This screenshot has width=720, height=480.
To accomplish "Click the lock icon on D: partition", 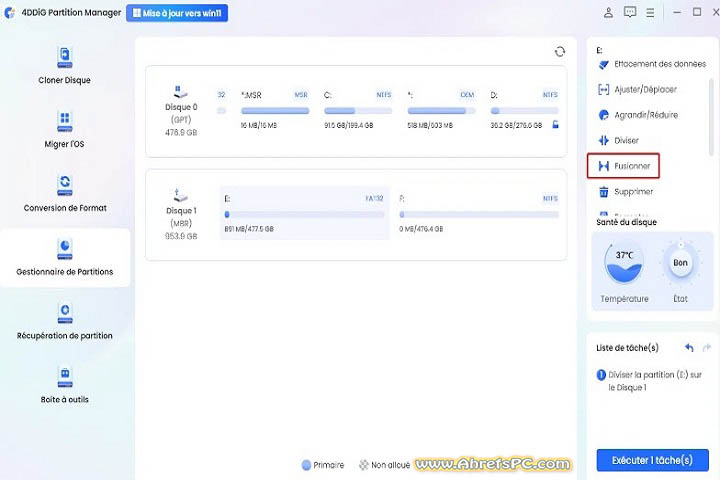I will pyautogui.click(x=555, y=124).
